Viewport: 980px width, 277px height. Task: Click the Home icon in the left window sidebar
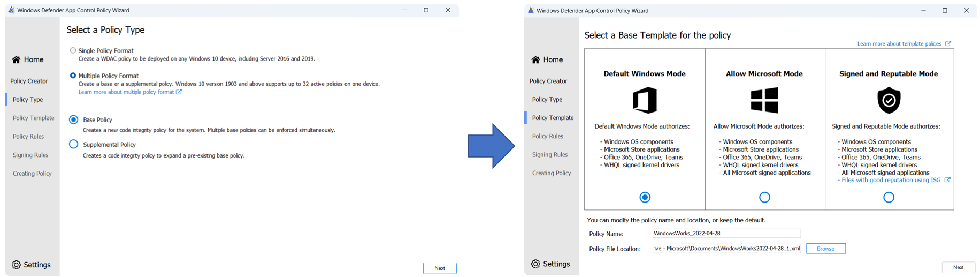[17, 59]
